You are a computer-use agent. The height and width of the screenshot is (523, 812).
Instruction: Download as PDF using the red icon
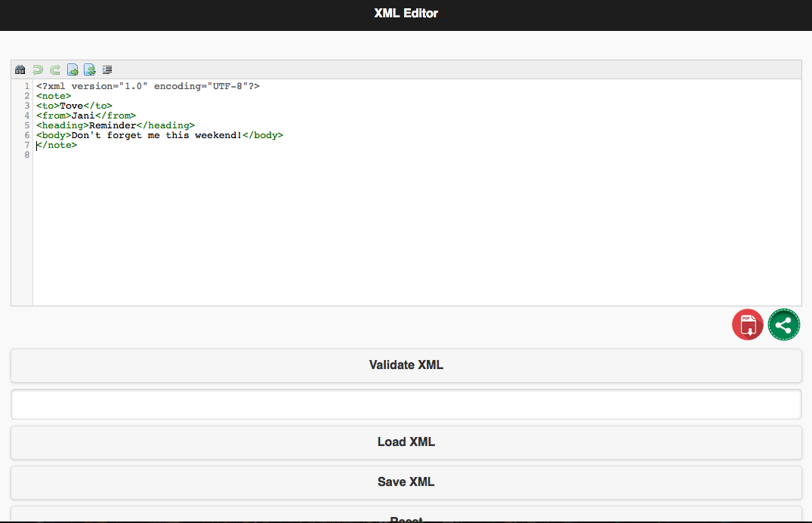click(x=748, y=325)
